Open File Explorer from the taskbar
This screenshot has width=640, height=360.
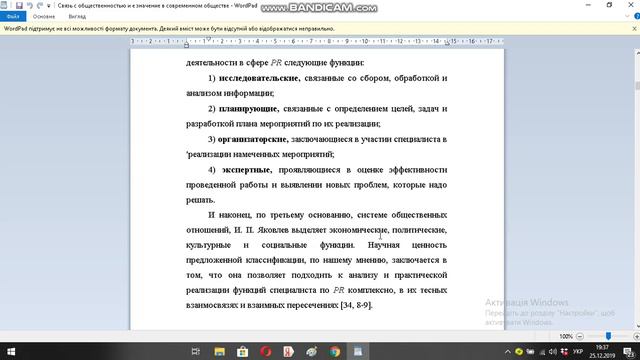point(220,351)
